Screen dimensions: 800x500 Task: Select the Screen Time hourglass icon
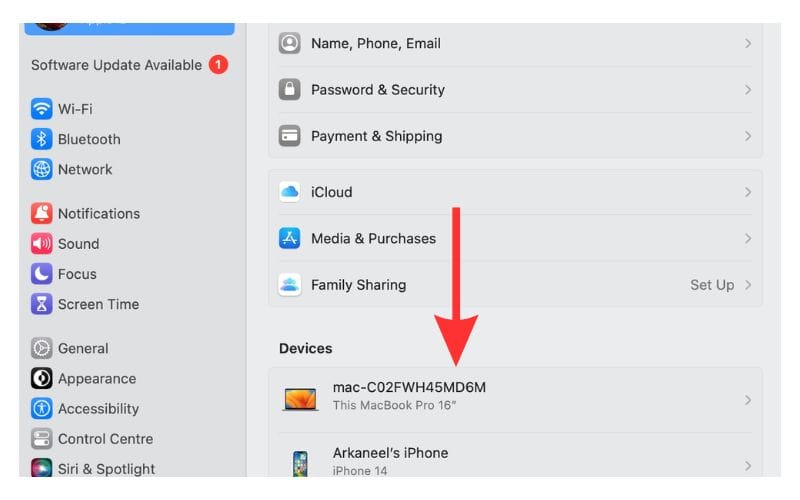pyautogui.click(x=42, y=304)
